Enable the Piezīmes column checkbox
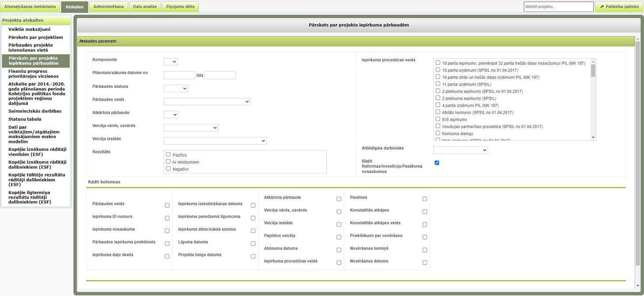The image size is (644, 296). (424, 199)
